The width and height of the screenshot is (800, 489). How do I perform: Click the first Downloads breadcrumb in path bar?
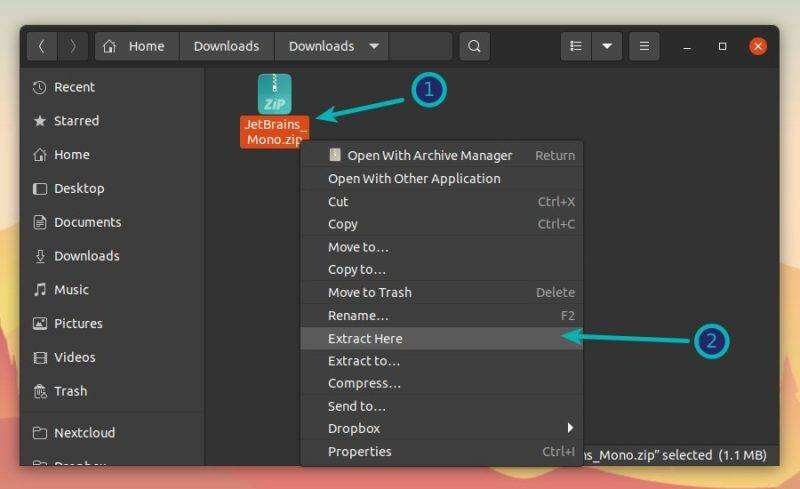[227, 46]
